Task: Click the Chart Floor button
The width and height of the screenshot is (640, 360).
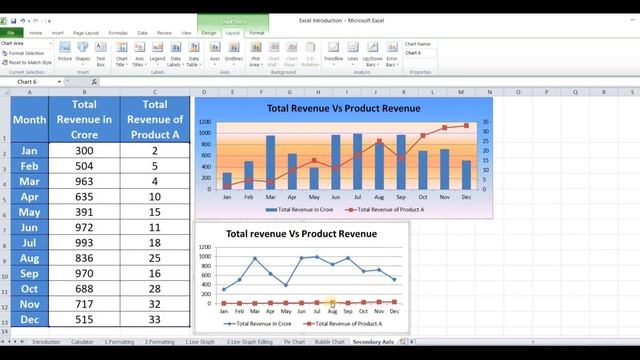Action: (x=291, y=53)
